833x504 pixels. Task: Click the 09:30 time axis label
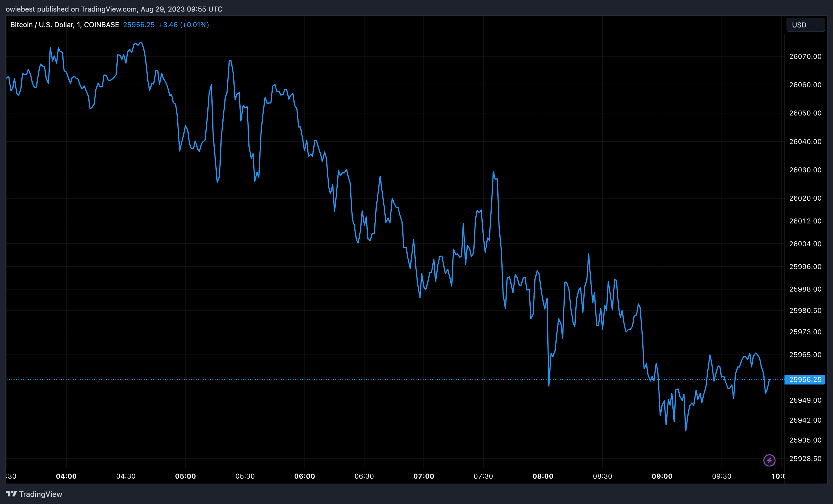[722, 476]
